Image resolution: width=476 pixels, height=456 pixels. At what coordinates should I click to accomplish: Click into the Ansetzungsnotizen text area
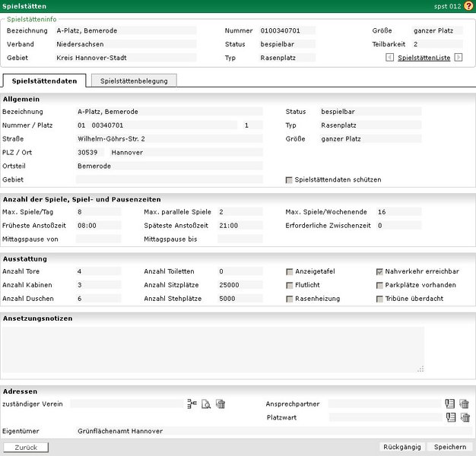[213, 349]
